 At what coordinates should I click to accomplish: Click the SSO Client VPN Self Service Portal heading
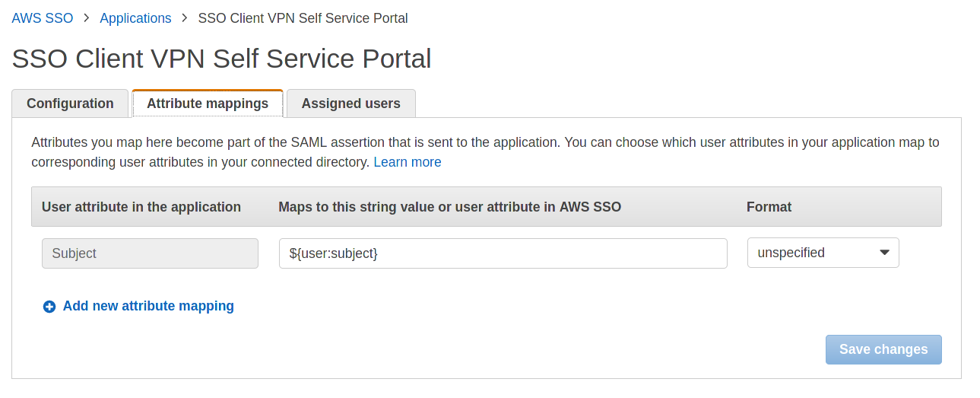pyautogui.click(x=222, y=59)
